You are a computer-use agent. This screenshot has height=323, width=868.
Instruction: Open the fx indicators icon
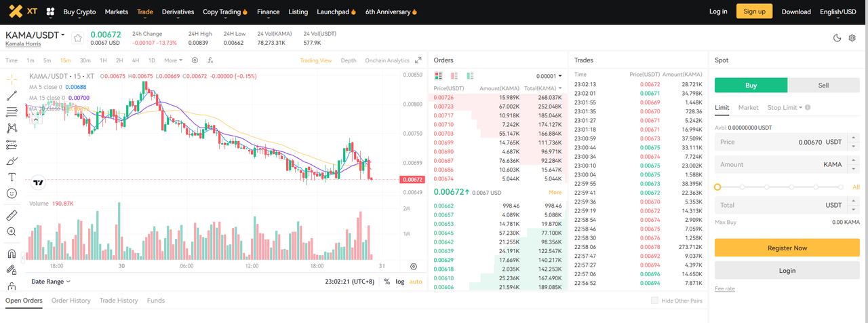point(211,60)
